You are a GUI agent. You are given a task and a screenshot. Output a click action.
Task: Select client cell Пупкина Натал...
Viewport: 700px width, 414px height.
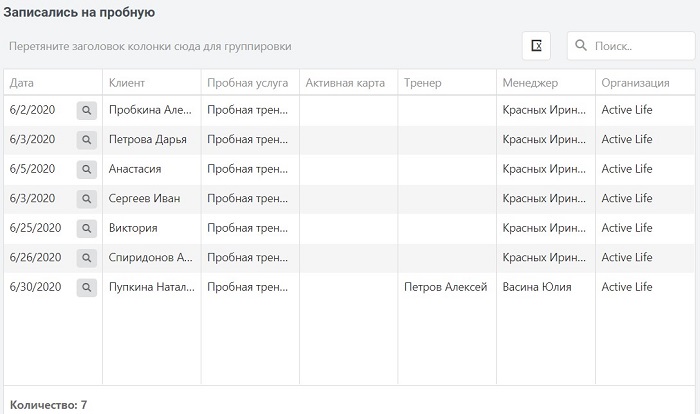pyautogui.click(x=152, y=287)
